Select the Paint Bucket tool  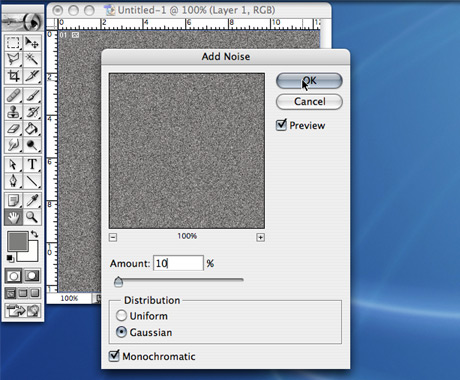(x=32, y=129)
